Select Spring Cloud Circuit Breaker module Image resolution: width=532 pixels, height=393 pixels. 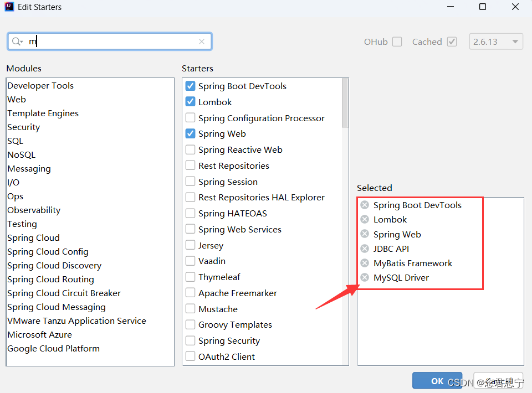pyautogui.click(x=64, y=293)
